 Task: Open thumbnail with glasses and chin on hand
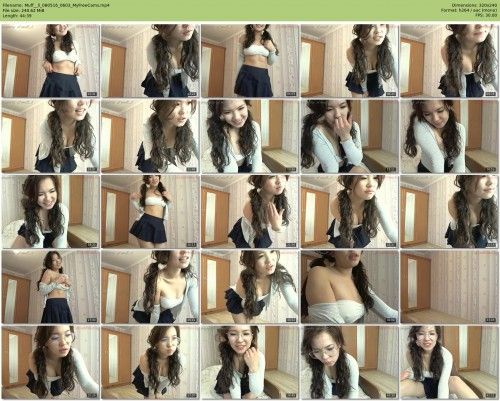point(250,362)
